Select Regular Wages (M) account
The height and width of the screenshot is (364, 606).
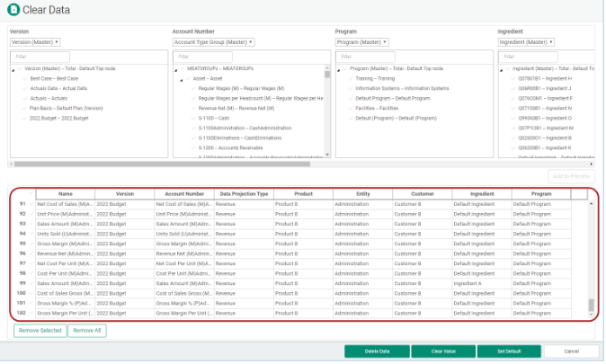click(x=241, y=88)
